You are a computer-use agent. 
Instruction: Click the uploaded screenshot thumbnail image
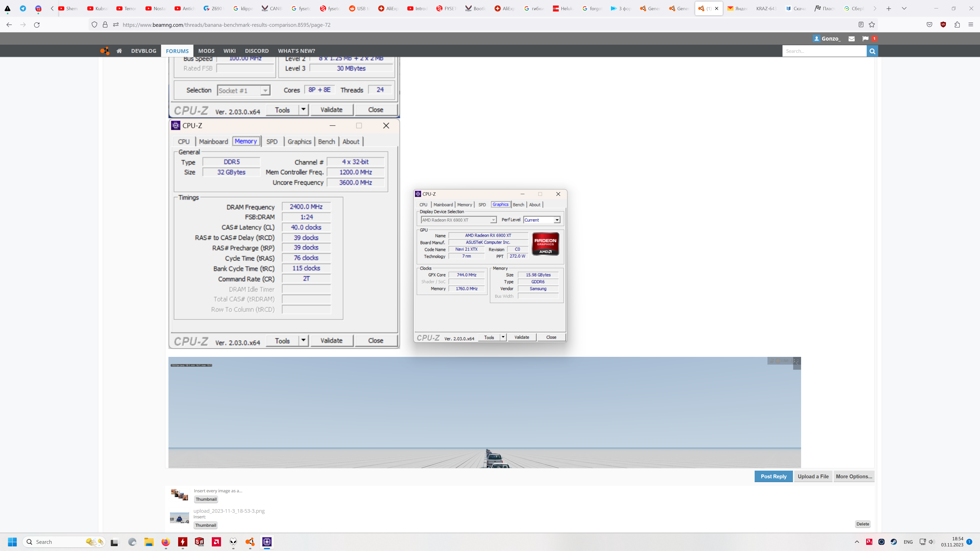click(x=179, y=518)
